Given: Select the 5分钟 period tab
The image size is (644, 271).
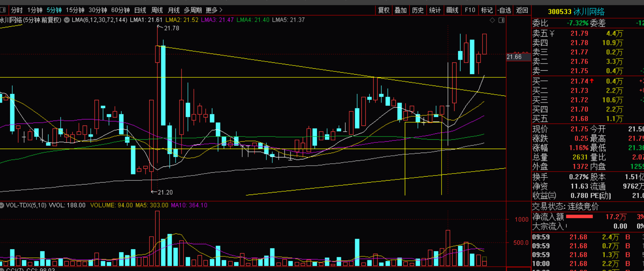Looking at the screenshot, I should point(54,10).
